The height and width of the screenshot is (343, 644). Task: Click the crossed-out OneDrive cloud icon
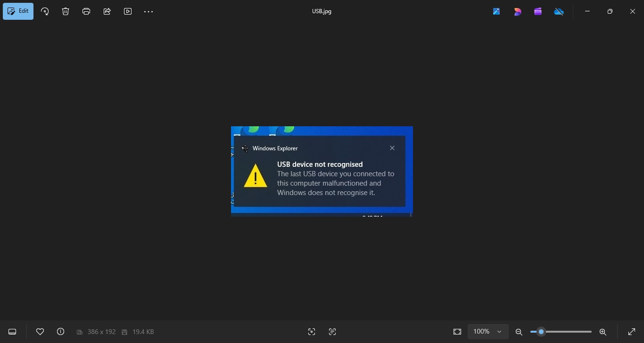[559, 11]
